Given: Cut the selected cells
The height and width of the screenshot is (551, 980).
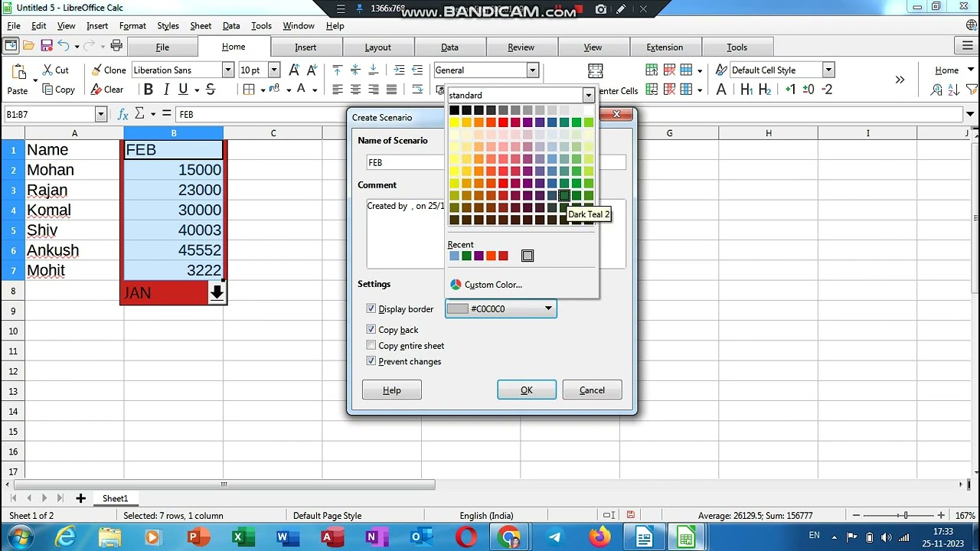Looking at the screenshot, I should (x=56, y=70).
